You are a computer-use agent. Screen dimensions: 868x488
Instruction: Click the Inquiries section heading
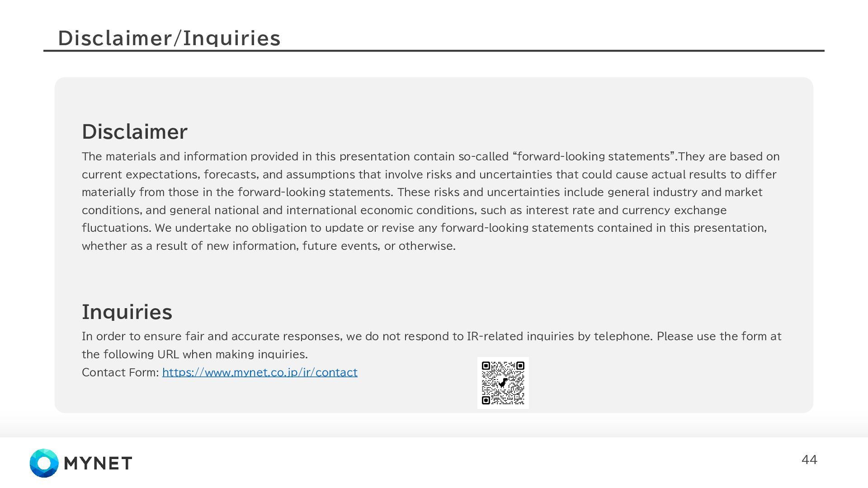pos(127,312)
